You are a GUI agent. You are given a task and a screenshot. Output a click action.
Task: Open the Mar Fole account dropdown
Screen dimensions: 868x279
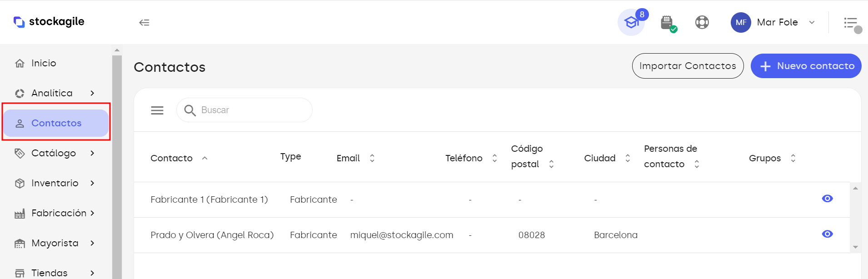pyautogui.click(x=812, y=22)
